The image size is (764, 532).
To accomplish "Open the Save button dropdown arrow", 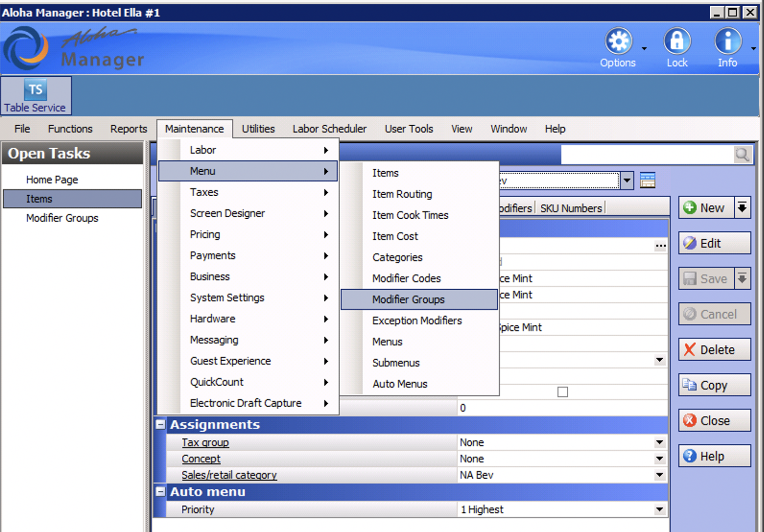I will [x=742, y=279].
